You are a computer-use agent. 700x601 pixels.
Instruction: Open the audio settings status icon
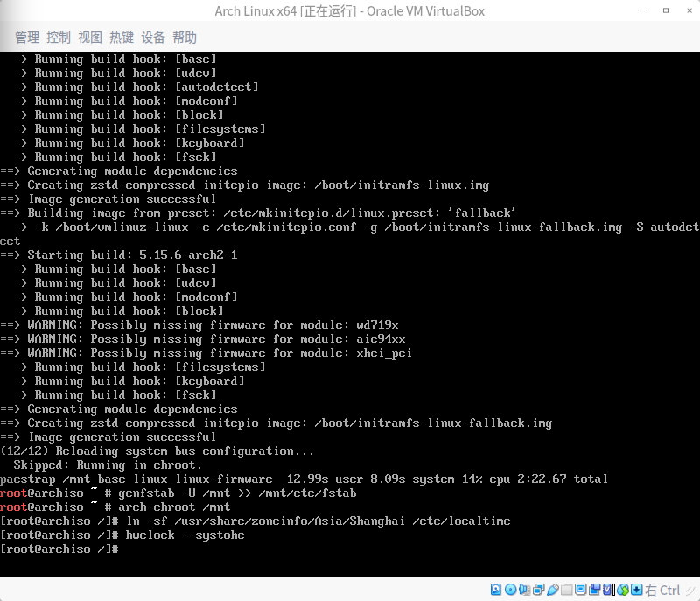coord(524,590)
